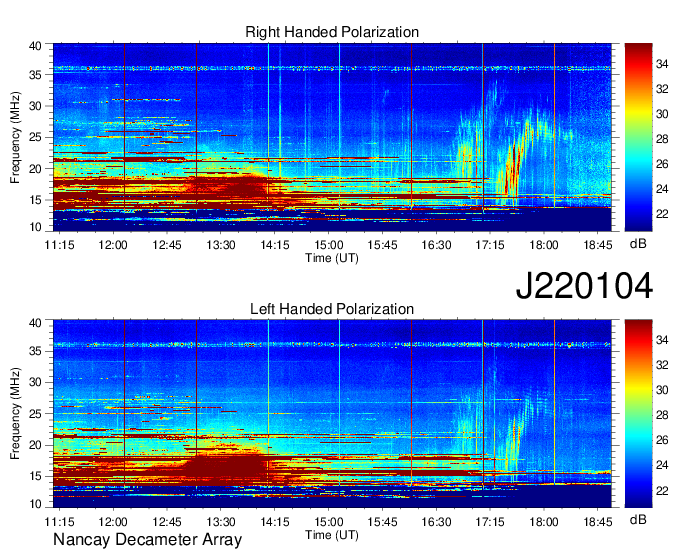The image size is (680, 552).
Task: Click the 34 value on the top color bar
Action: 662,64
